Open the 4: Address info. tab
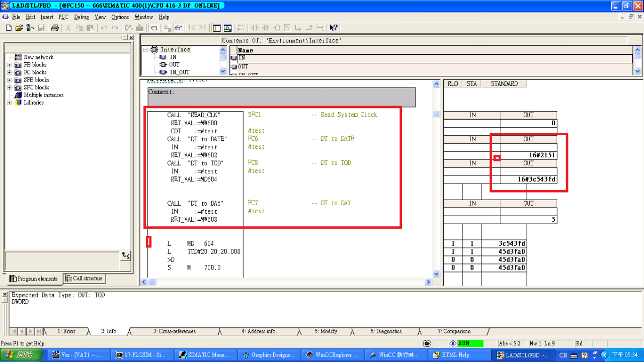This screenshot has width=644, height=362. tap(259, 331)
